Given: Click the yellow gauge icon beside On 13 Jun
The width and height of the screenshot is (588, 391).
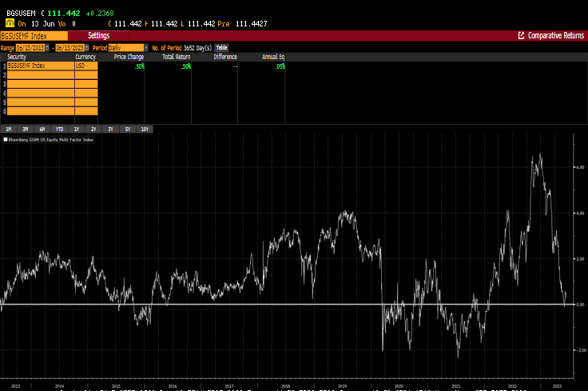Looking at the screenshot, I should (x=10, y=23).
